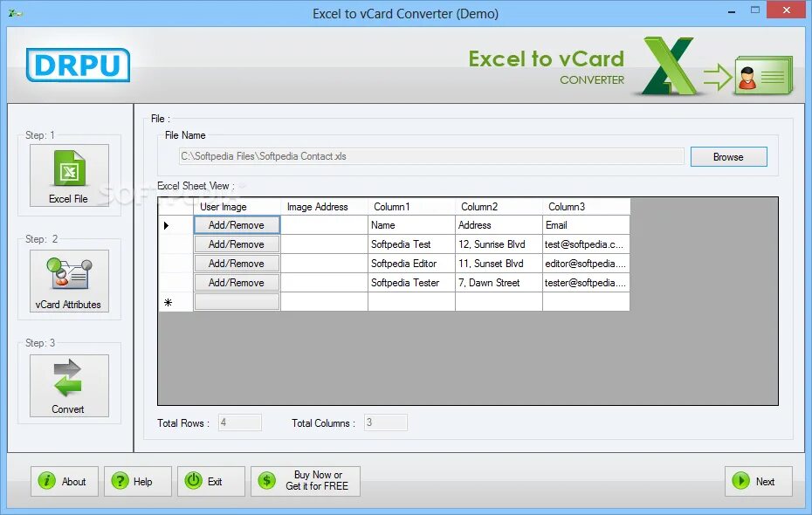Click the Image Address cell for Softpedia Test

click(324, 244)
